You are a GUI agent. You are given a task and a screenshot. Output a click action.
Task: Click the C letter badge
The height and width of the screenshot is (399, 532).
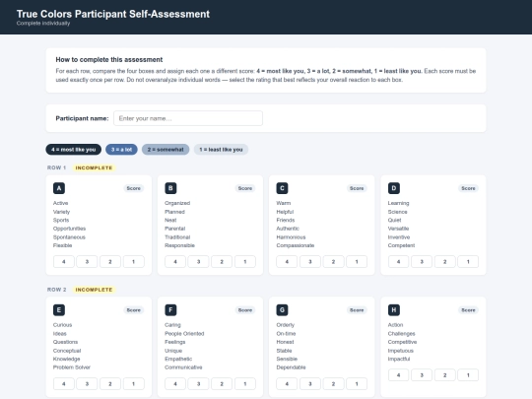[283, 188]
